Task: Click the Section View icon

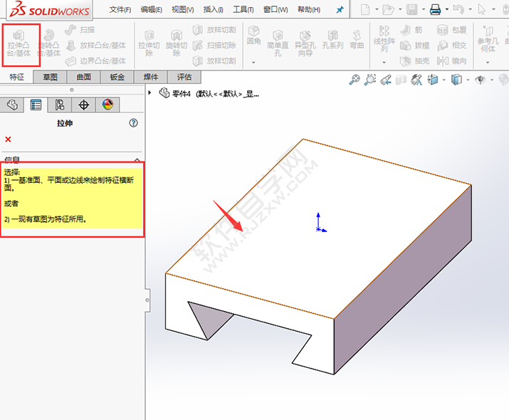Action: pyautogui.click(x=402, y=80)
